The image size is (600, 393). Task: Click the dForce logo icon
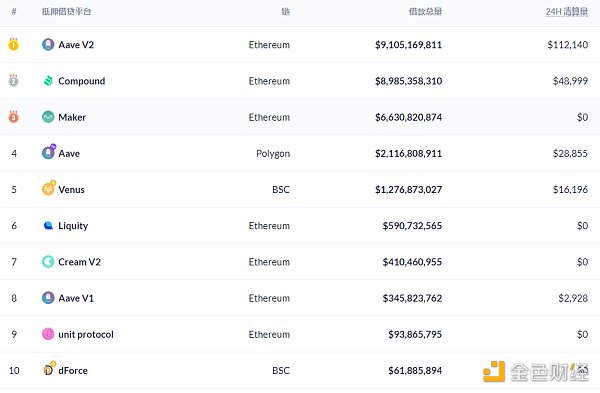[49, 369]
